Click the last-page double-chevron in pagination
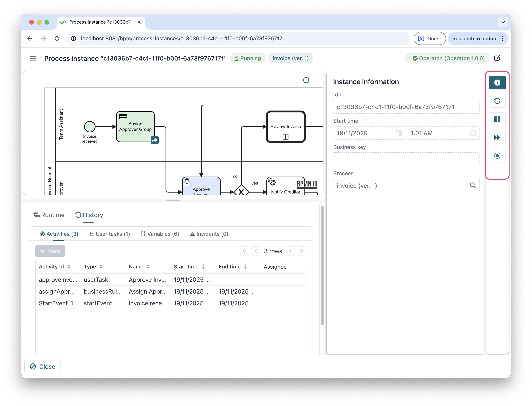The width and height of the screenshot is (532, 406). coord(301,251)
